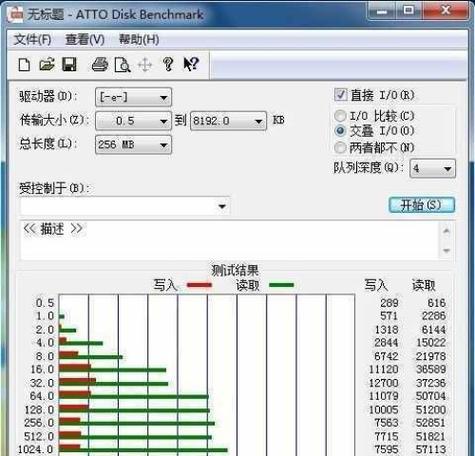Open the 帮助(H) menu

(139, 40)
